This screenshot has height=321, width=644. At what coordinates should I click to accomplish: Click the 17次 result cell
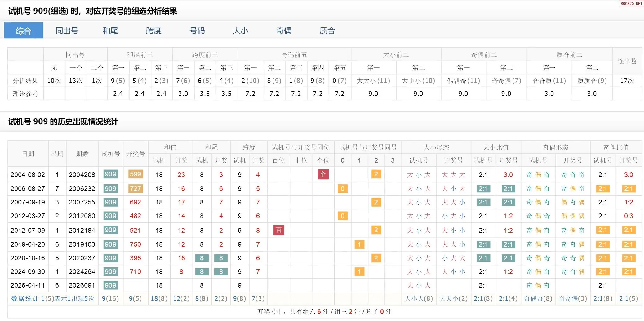tap(627, 81)
